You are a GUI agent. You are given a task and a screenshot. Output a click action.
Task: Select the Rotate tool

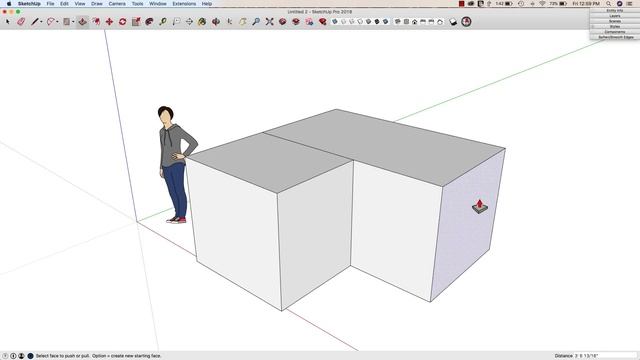(x=122, y=22)
